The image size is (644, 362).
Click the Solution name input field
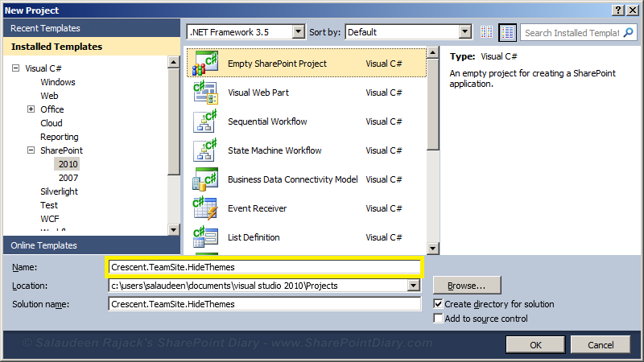(265, 304)
